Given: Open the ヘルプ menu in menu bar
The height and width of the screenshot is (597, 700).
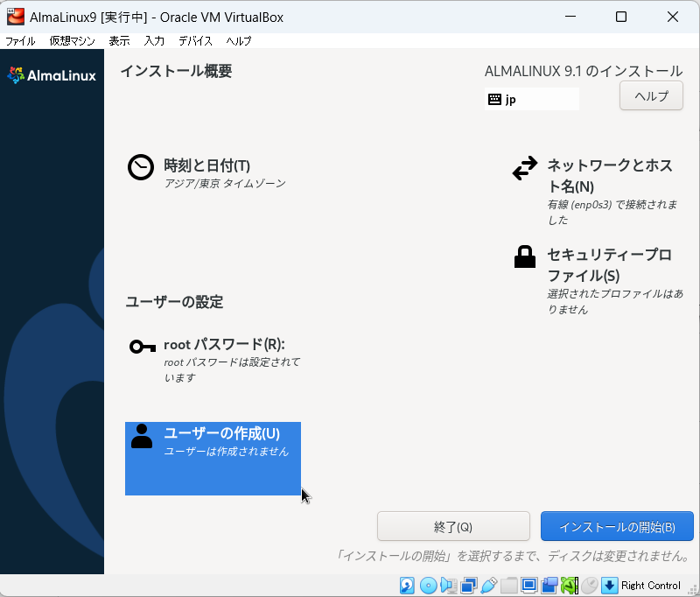Looking at the screenshot, I should click(238, 41).
